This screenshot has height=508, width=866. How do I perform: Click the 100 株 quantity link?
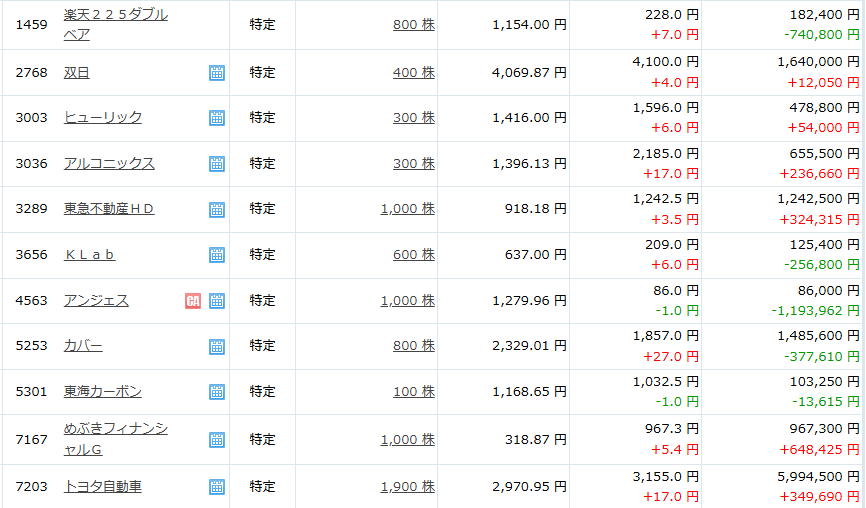[x=413, y=392]
